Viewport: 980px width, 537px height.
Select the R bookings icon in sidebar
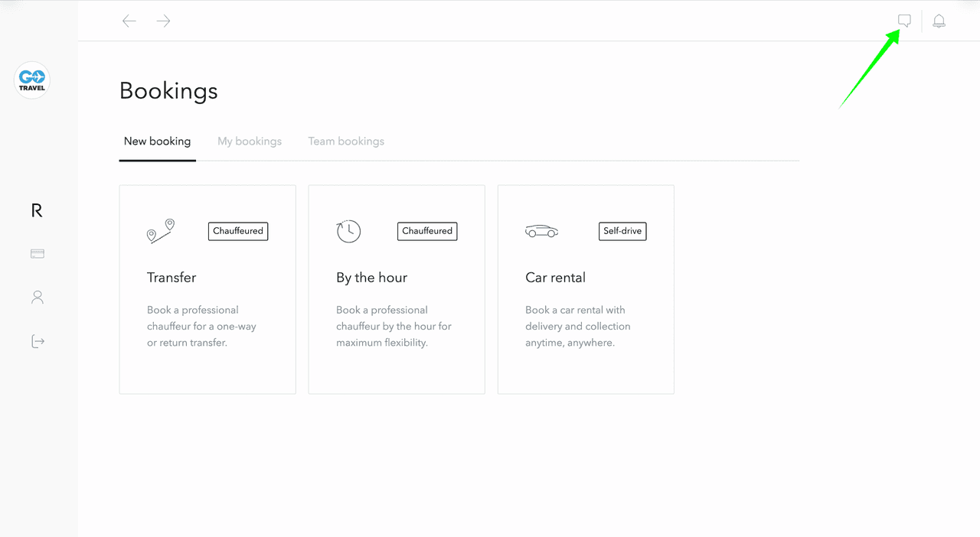(x=37, y=210)
